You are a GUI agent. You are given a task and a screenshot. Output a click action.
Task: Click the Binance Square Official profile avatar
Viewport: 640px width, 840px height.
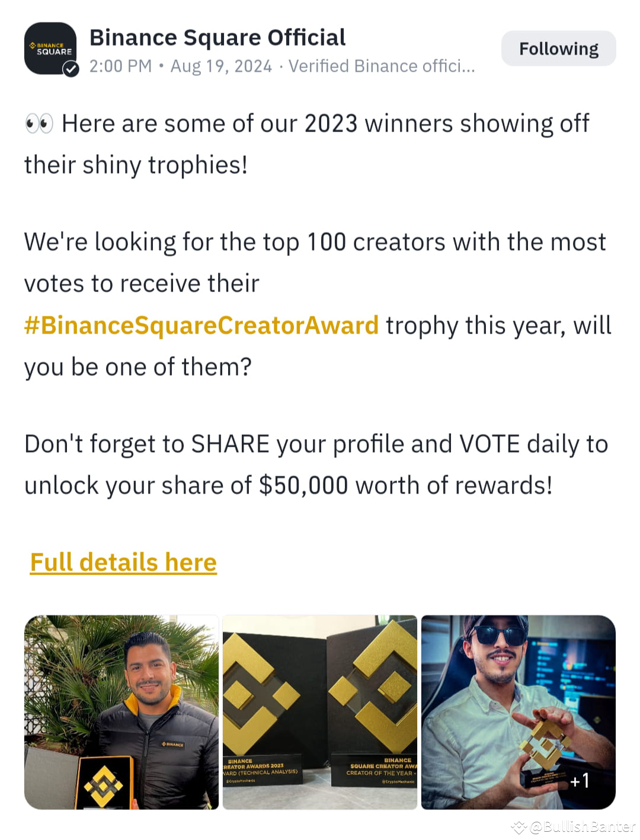pyautogui.click(x=50, y=49)
